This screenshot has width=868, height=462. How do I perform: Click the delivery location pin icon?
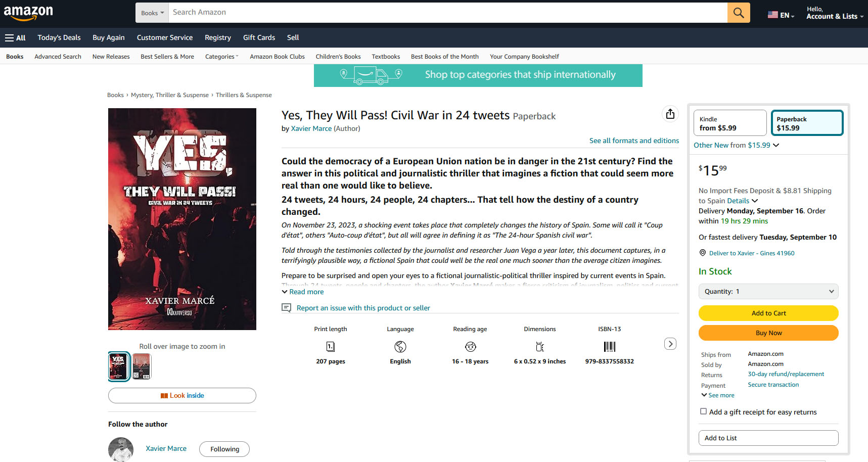703,253
